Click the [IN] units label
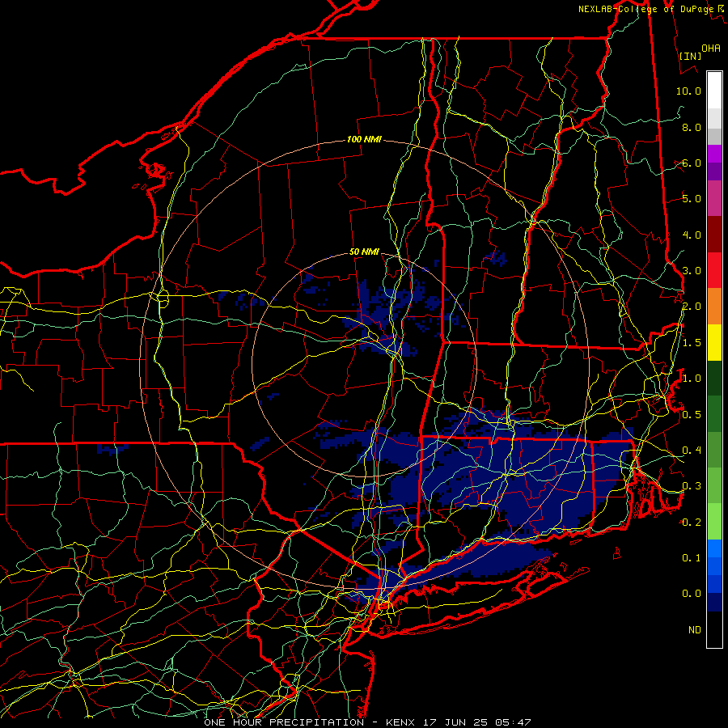This screenshot has width=728, height=728. coord(691,56)
